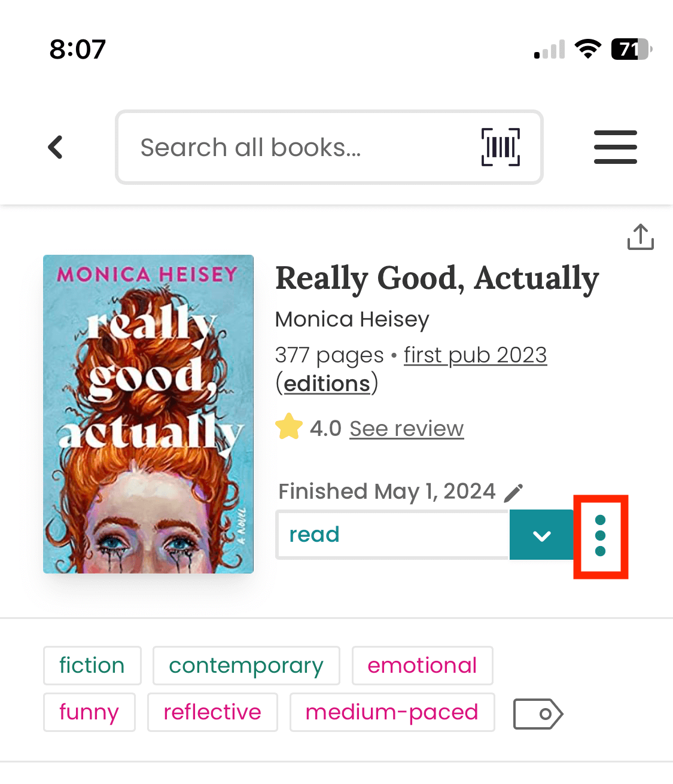Select the "fiction" genre tag
Screen dimensions: 673x784
[92, 665]
